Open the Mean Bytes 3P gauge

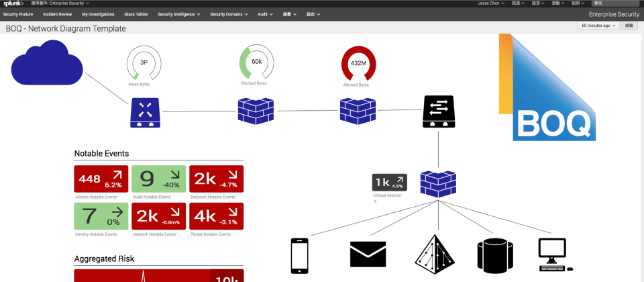144,63
